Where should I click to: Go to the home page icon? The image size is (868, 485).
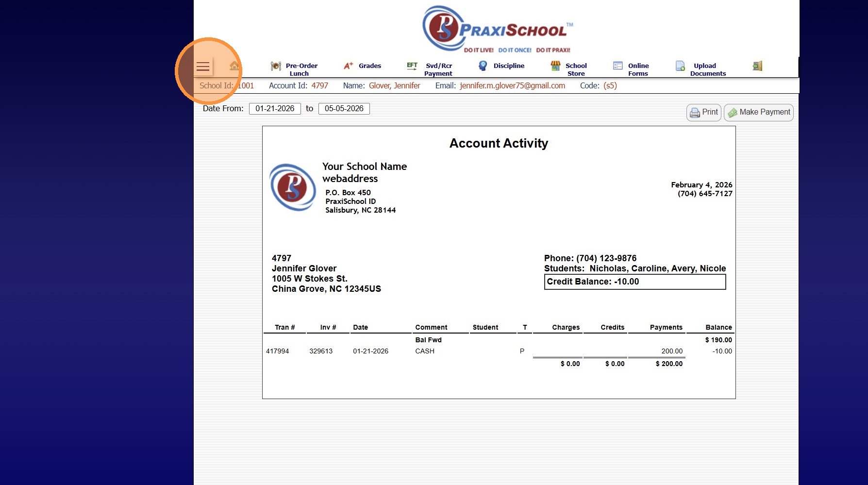pyautogui.click(x=234, y=66)
